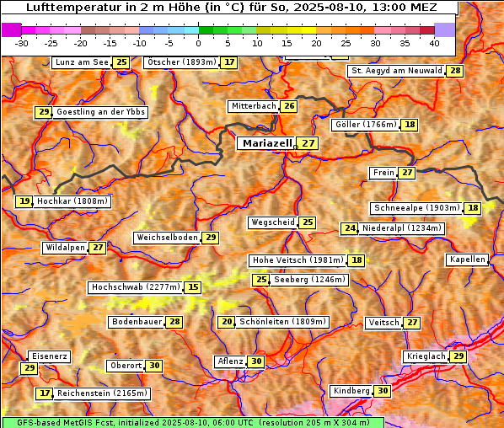Click the Hochschwab (2277m) label
Viewport: 504px width, 428px height.
pos(136,287)
